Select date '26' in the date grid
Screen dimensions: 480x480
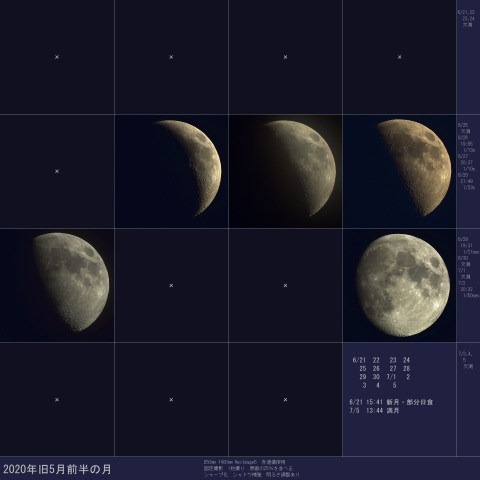coord(376,368)
